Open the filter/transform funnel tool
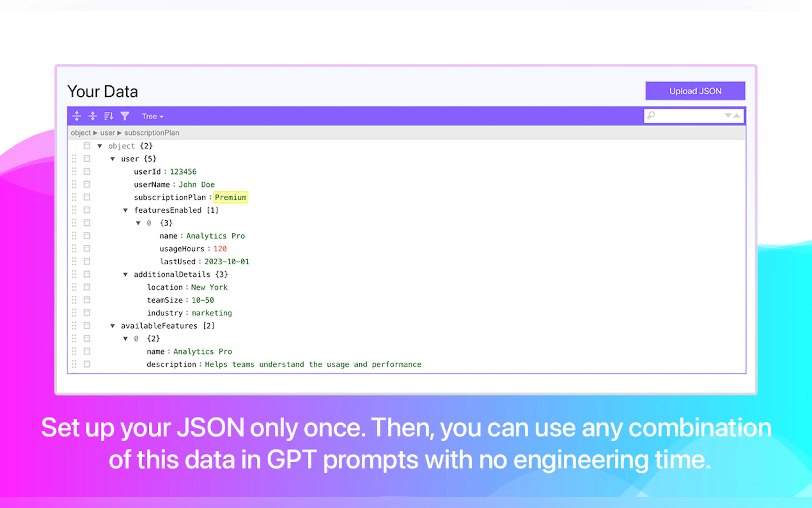Screen dimensions: 812x508 tap(125, 116)
